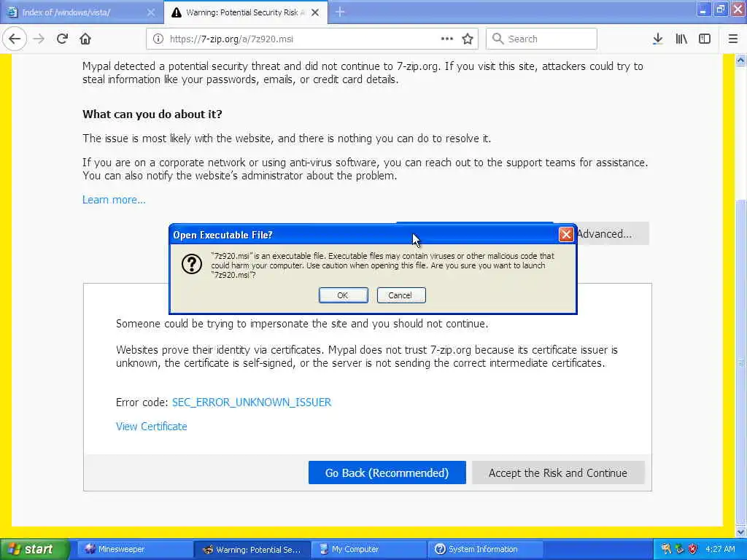Select the Warning: Potential Se... taskbar button
The image size is (747, 560).
[252, 550]
